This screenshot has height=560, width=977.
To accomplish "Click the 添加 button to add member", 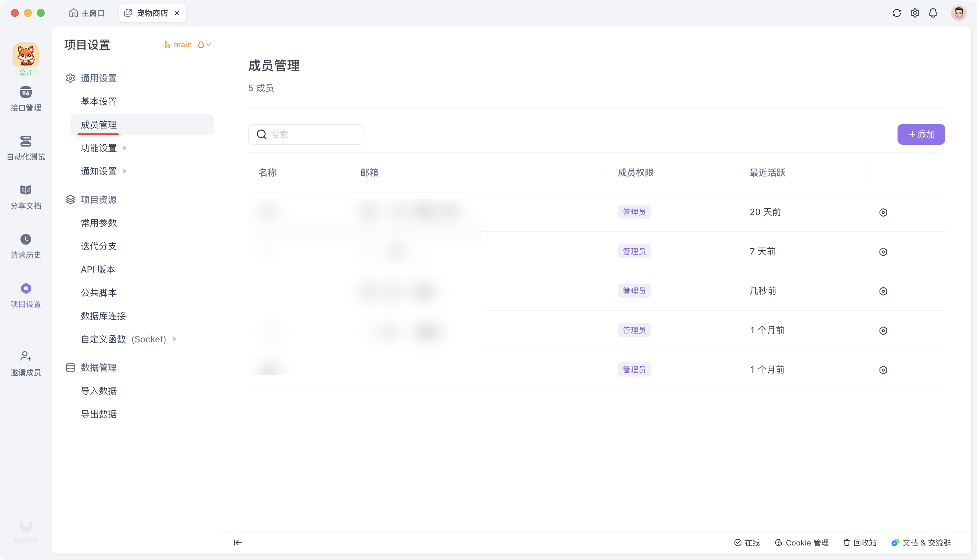I will (921, 134).
